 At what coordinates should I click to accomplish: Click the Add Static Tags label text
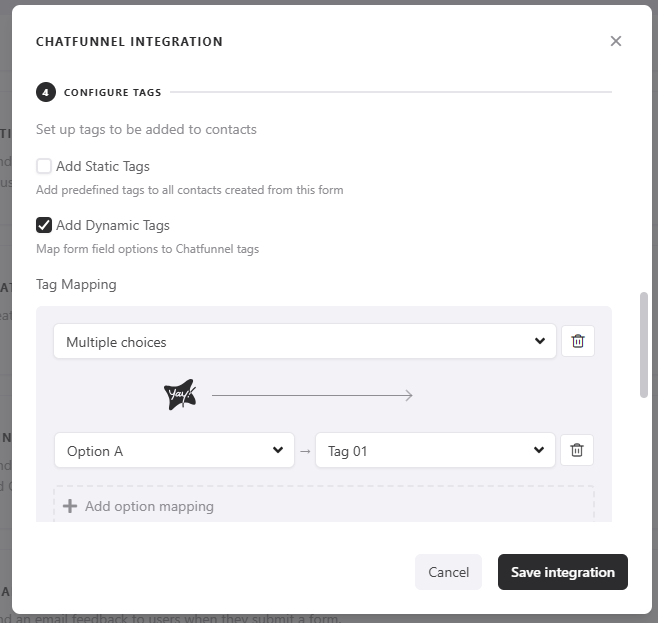(103, 166)
